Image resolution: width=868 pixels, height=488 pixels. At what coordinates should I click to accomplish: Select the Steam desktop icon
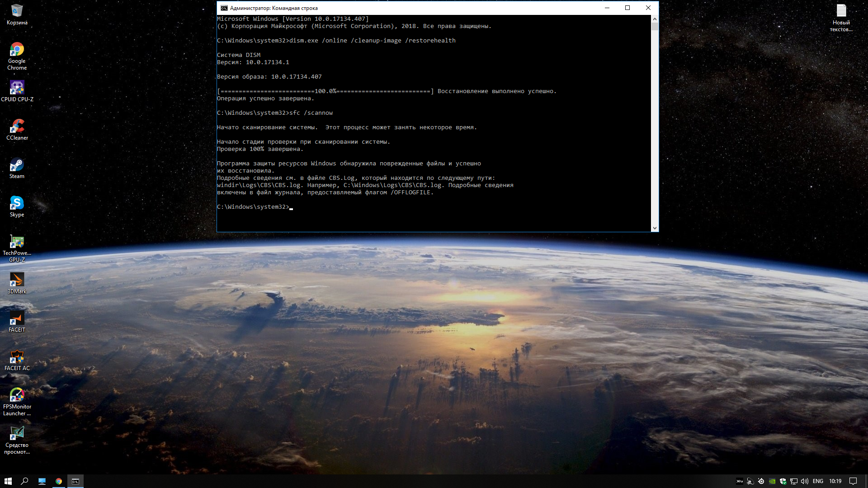17,164
